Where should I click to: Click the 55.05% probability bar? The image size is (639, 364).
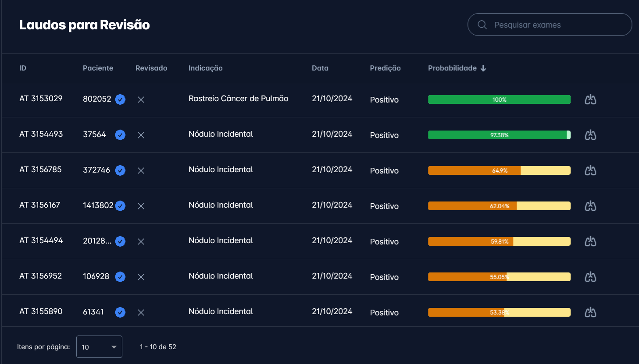[x=499, y=277]
